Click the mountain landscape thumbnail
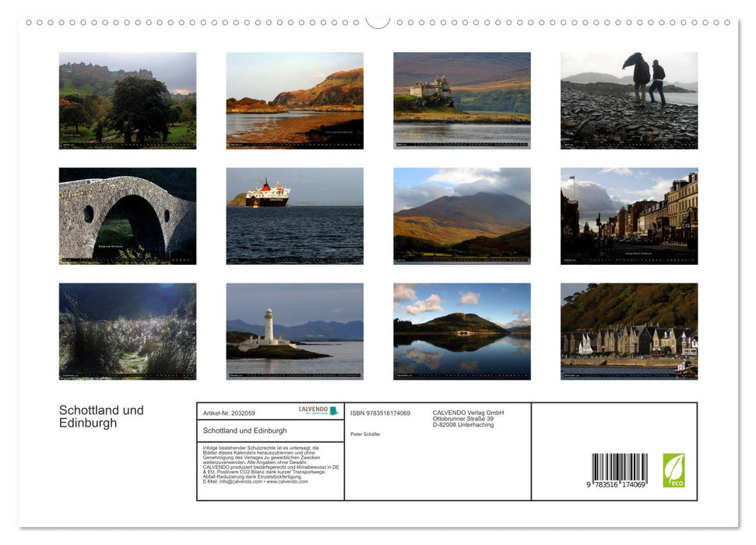This screenshot has height=545, width=756. tap(461, 216)
